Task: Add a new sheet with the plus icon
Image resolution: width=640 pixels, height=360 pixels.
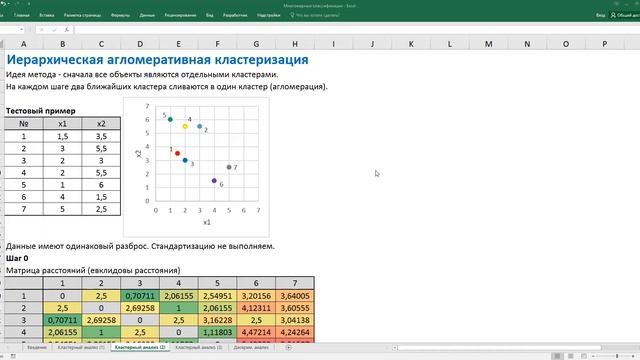Action: click(x=289, y=347)
